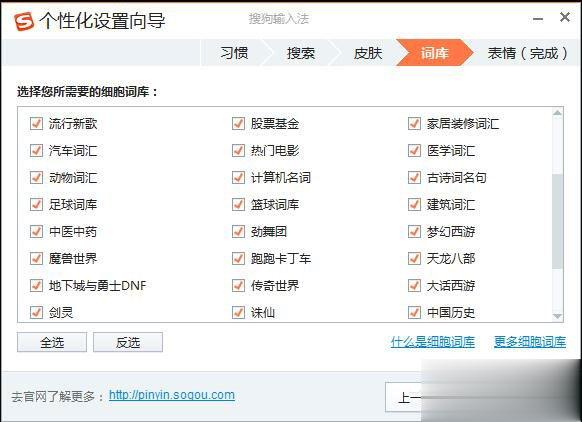Click the dictionary list scrollbar thumb

coord(557,221)
